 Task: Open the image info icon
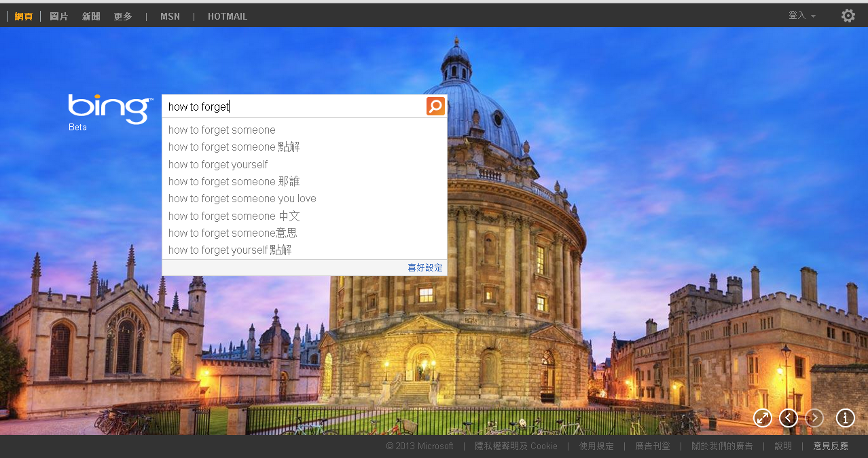point(845,418)
